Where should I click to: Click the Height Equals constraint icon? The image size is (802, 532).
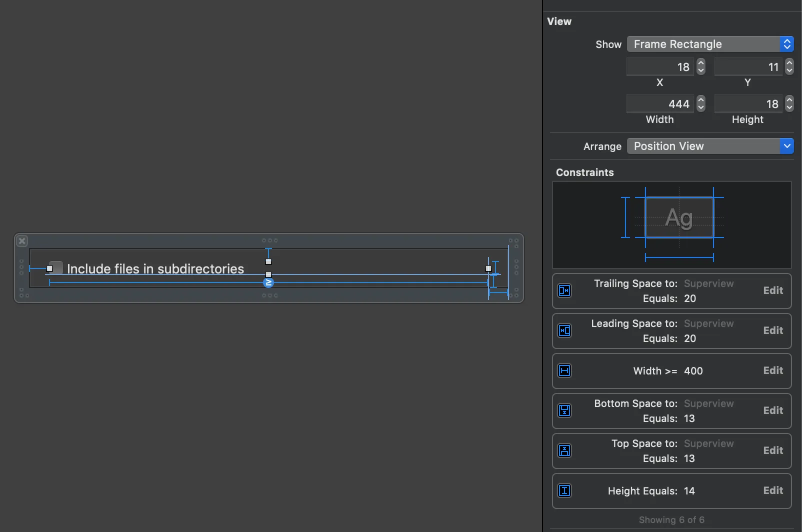(x=564, y=490)
